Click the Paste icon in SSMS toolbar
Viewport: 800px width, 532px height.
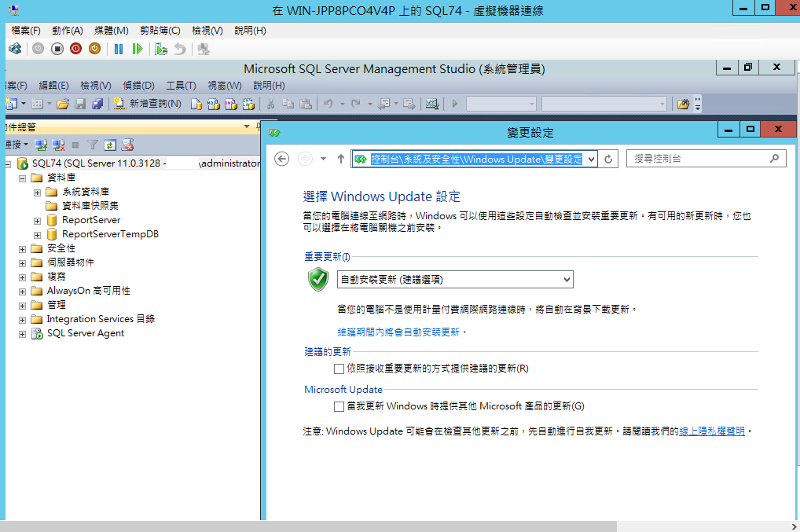pyautogui.click(x=306, y=104)
